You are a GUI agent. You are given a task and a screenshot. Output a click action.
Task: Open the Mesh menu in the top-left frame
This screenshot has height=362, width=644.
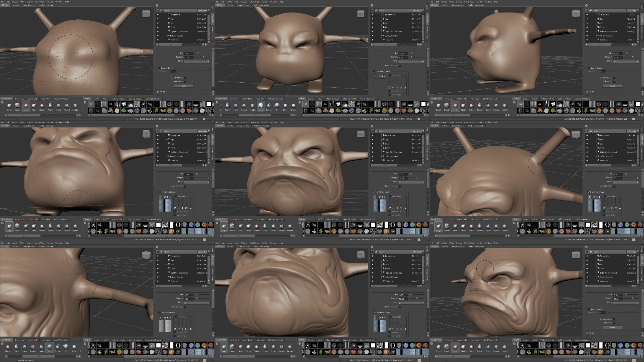tap(22, 2)
